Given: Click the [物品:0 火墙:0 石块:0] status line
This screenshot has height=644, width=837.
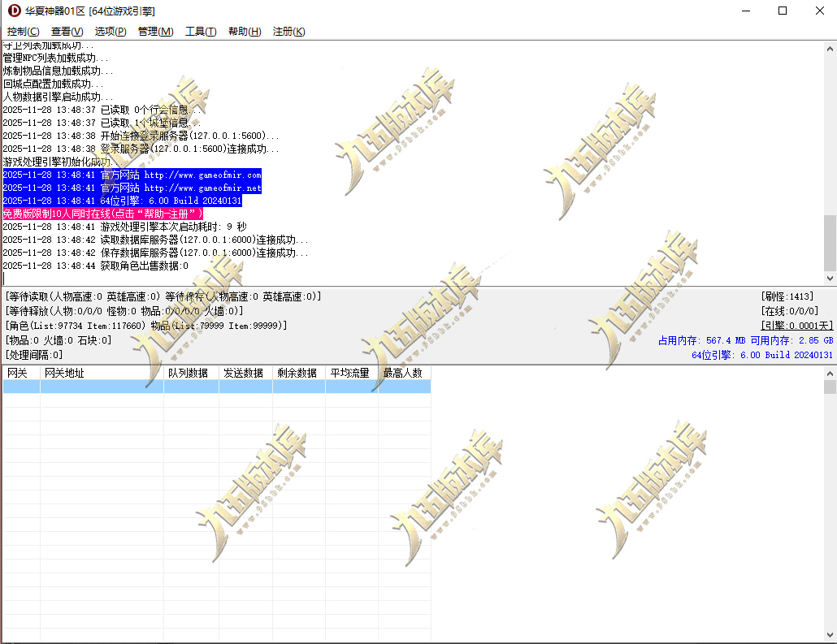Looking at the screenshot, I should (x=59, y=340).
